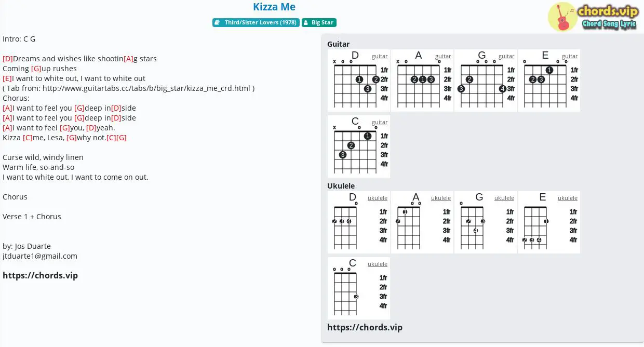The width and height of the screenshot is (644, 347).
Task: Select the G guitar chord diagram
Action: pos(486,81)
